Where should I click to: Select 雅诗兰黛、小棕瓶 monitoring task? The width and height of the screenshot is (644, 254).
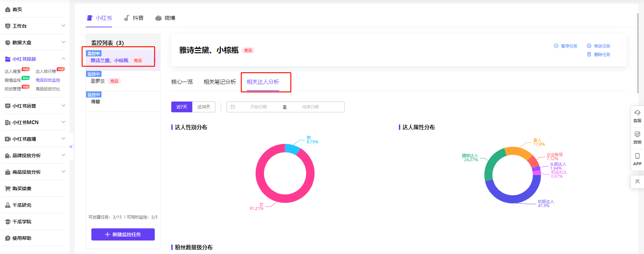(x=123, y=60)
